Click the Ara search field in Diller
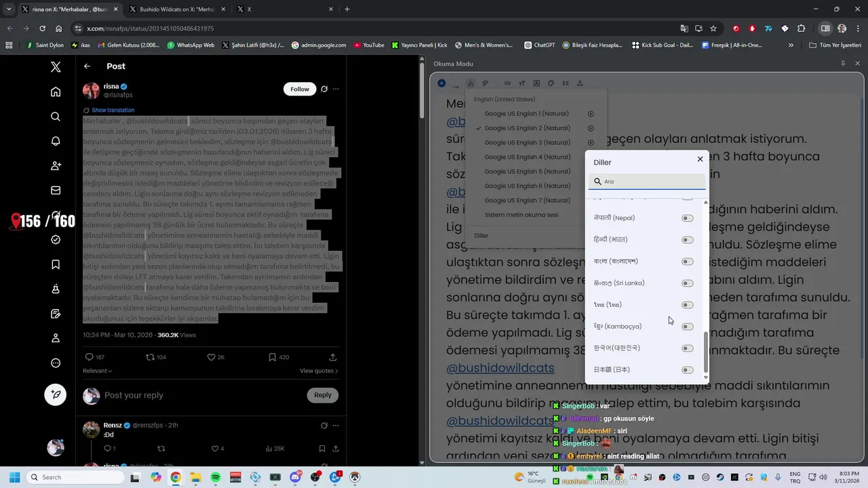Image resolution: width=868 pixels, height=488 pixels. [648, 182]
